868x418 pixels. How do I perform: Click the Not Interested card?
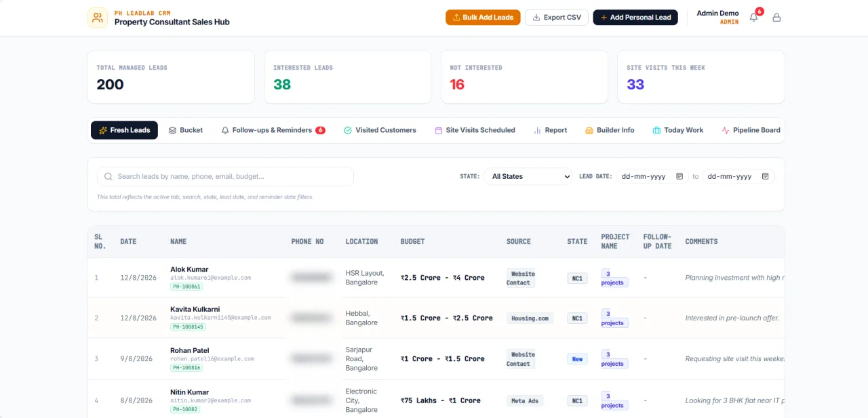coord(524,77)
